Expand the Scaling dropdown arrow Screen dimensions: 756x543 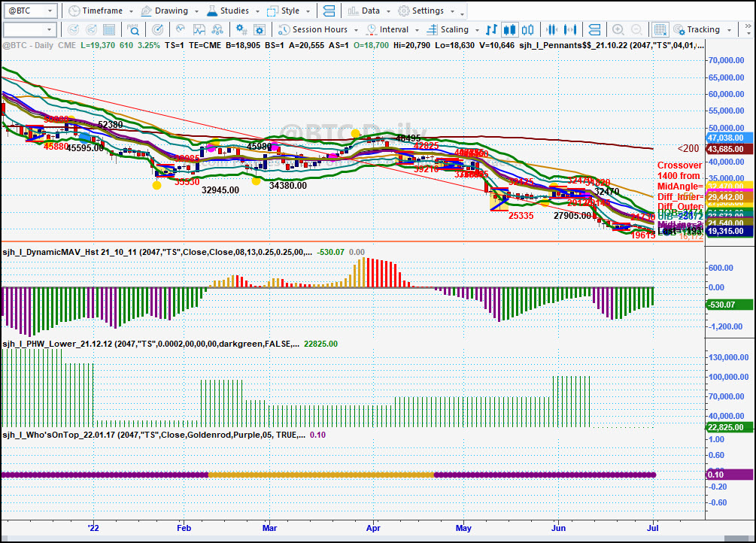[478, 30]
